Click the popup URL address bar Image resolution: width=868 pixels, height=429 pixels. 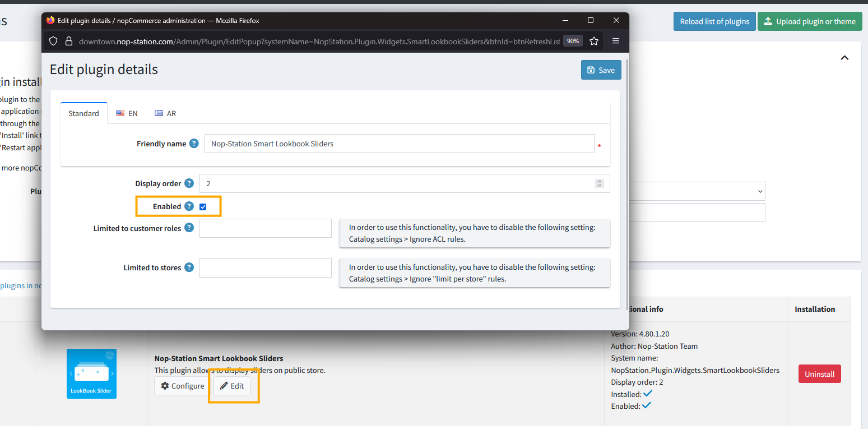(x=318, y=41)
